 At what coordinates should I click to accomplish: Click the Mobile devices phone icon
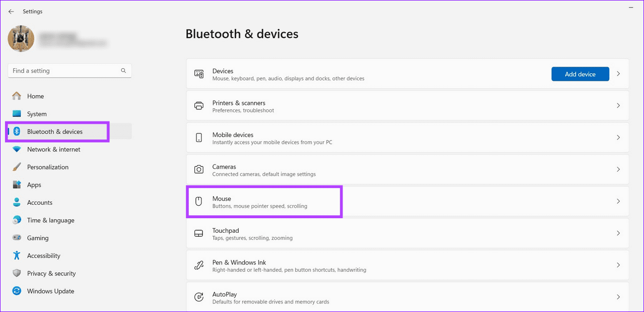[x=199, y=137]
